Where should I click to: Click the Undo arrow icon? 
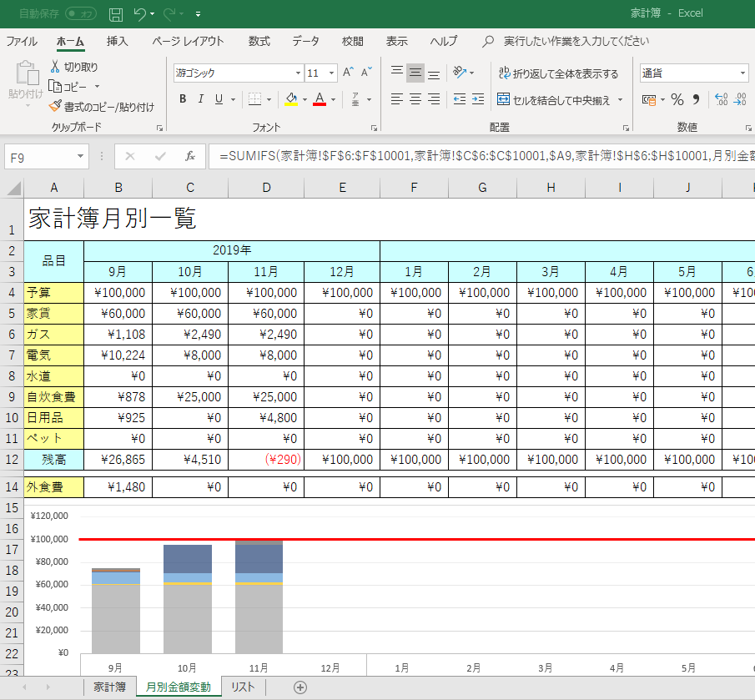(x=139, y=14)
